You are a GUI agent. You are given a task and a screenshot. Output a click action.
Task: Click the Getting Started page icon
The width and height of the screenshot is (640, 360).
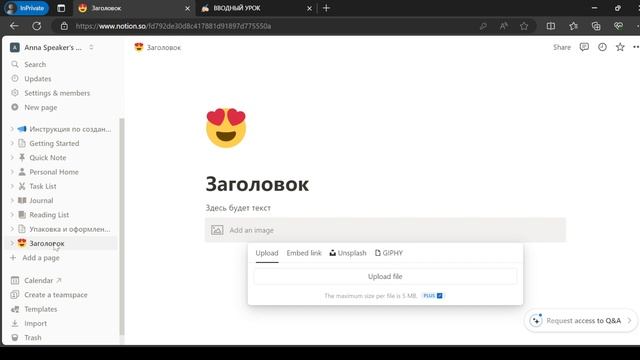pos(22,143)
